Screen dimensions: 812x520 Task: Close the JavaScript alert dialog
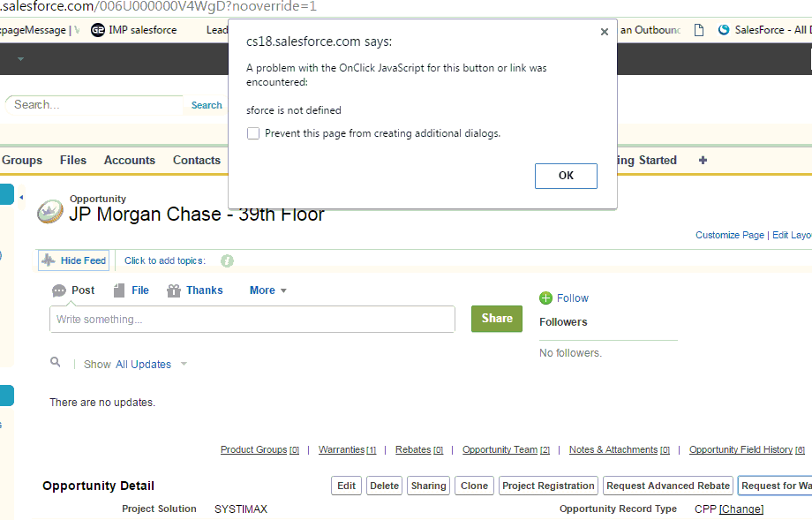(604, 32)
